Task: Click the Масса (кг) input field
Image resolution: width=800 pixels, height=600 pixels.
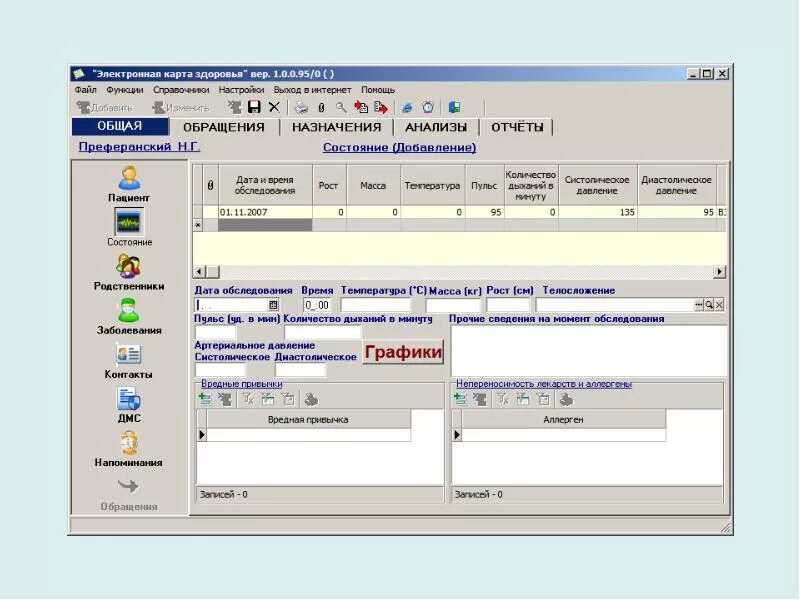Action: (454, 305)
